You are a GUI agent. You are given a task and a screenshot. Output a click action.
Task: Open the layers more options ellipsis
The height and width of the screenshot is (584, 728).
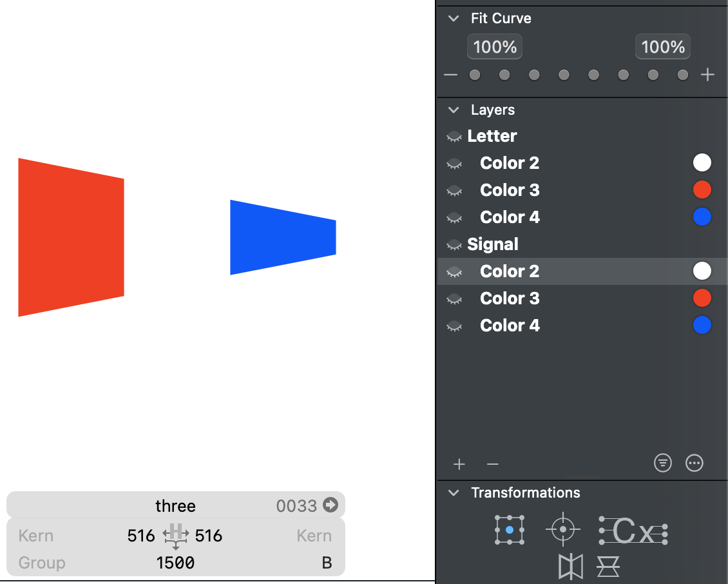694,463
